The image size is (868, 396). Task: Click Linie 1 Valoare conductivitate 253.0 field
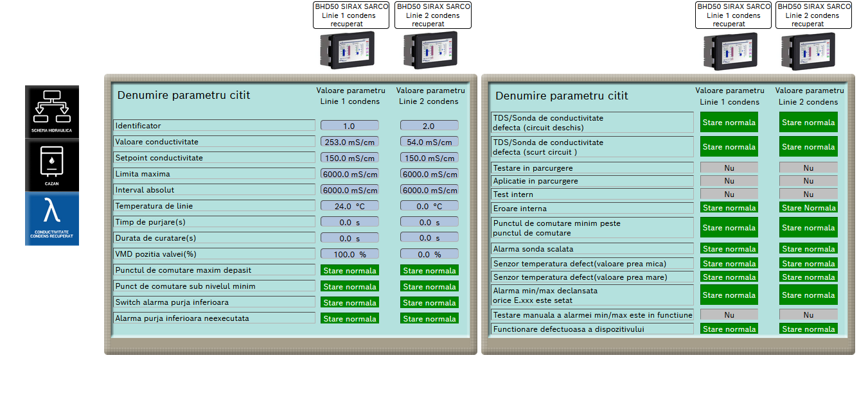pos(350,142)
